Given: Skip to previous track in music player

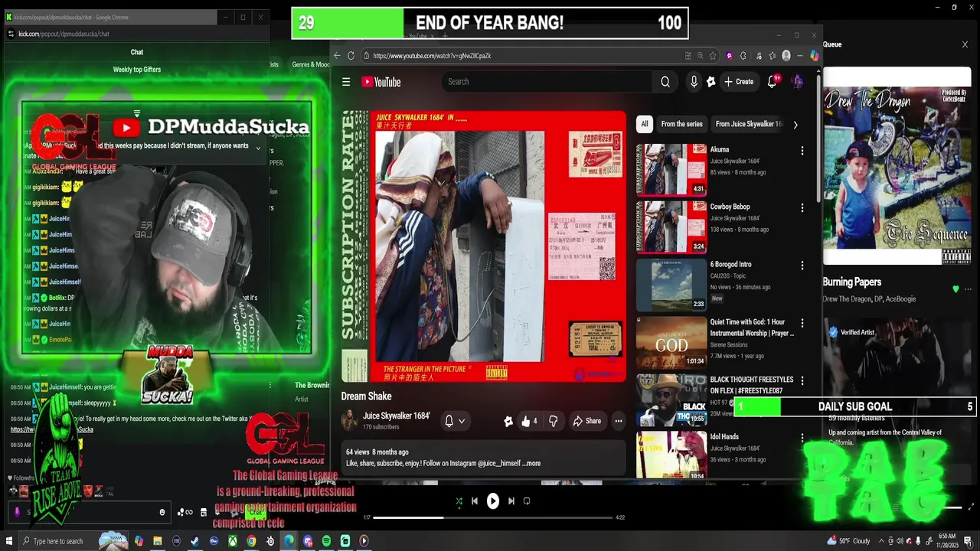Looking at the screenshot, I should tap(475, 501).
